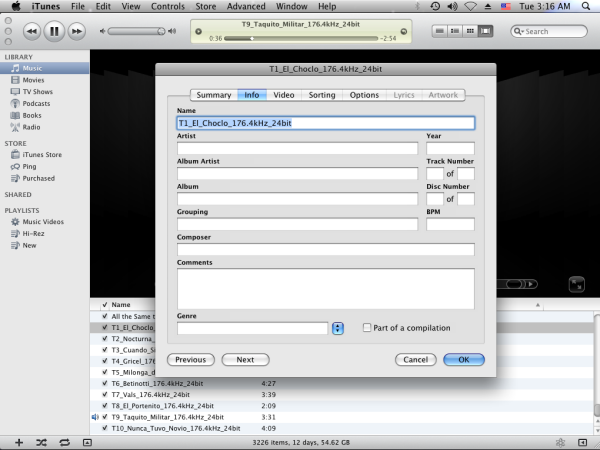Open the Advanced menu
Image resolution: width=600 pixels, height=450 pixels.
point(246,6)
